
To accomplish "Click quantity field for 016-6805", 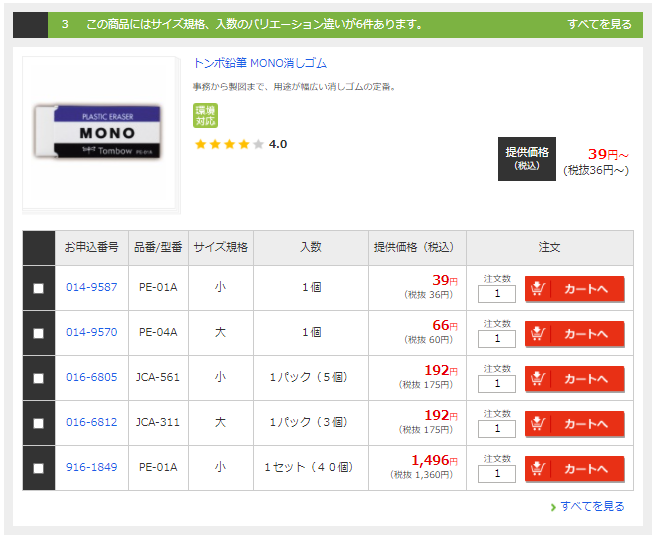I will 497,384.
